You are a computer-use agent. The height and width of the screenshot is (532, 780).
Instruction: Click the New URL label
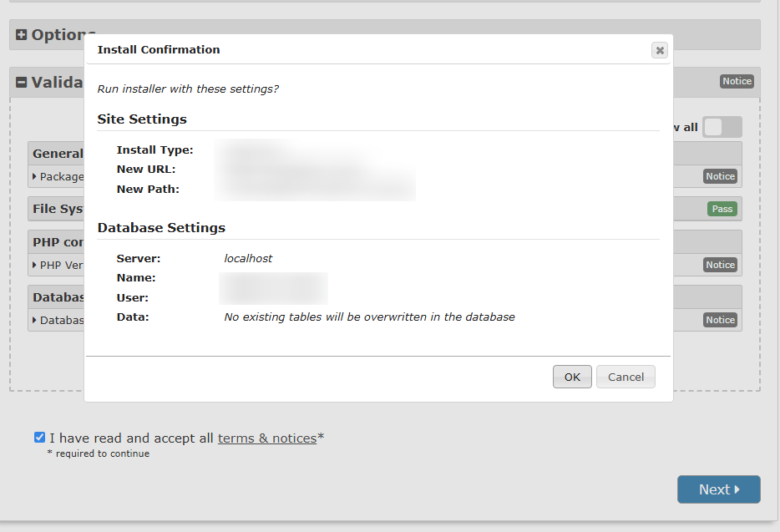click(x=146, y=170)
